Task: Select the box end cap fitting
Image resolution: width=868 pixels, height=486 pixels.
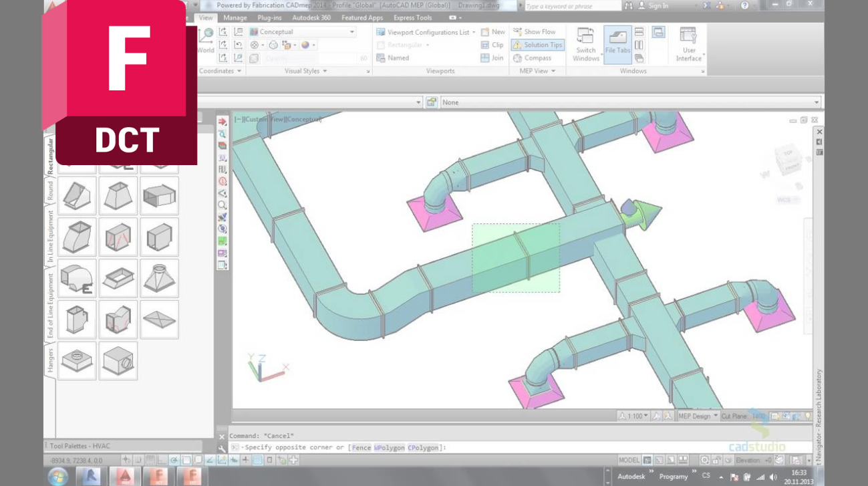Action: 159,237
